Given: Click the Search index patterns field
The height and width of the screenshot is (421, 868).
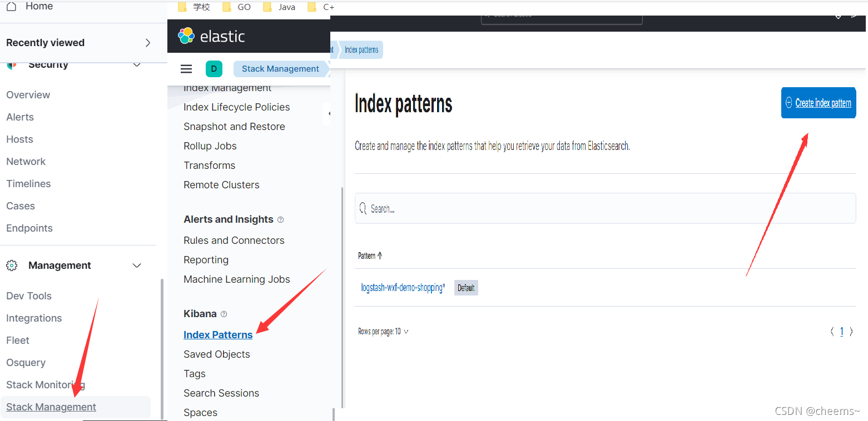Looking at the screenshot, I should 605,208.
